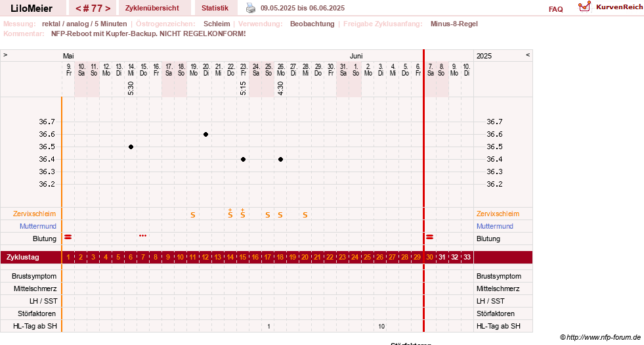
Task: Click the left HL-Tag ab SH label
Action: point(35,326)
